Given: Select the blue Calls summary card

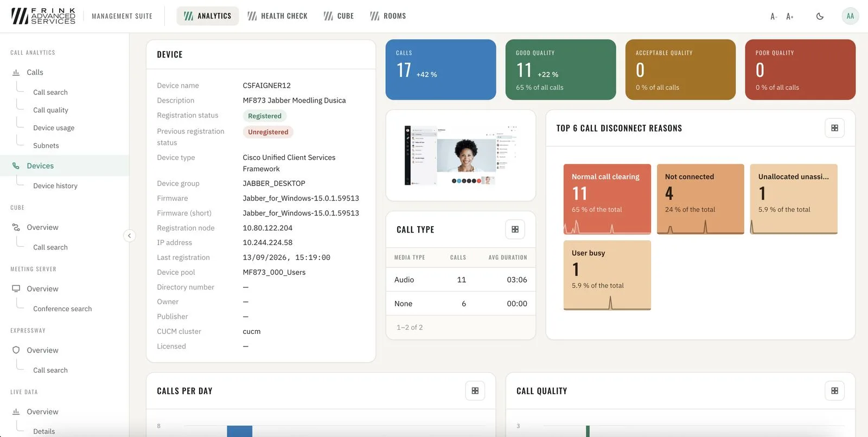Looking at the screenshot, I should 441,69.
